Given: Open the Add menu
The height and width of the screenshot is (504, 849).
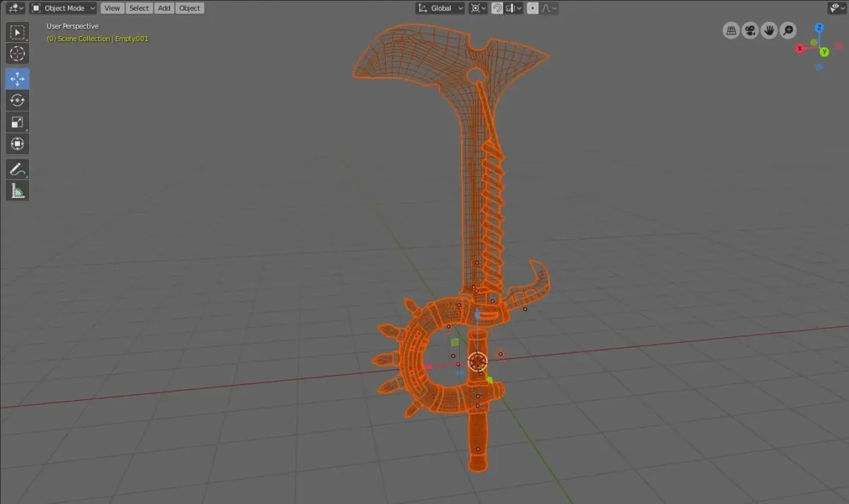Looking at the screenshot, I should [x=164, y=8].
